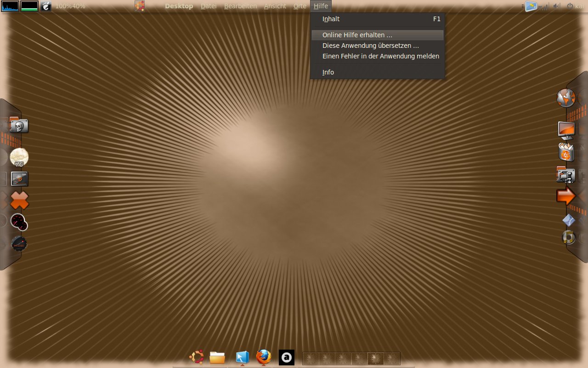The height and width of the screenshot is (368, 588).
Task: Click the black 'a' icon in bottom dock
Action: pyautogui.click(x=287, y=357)
